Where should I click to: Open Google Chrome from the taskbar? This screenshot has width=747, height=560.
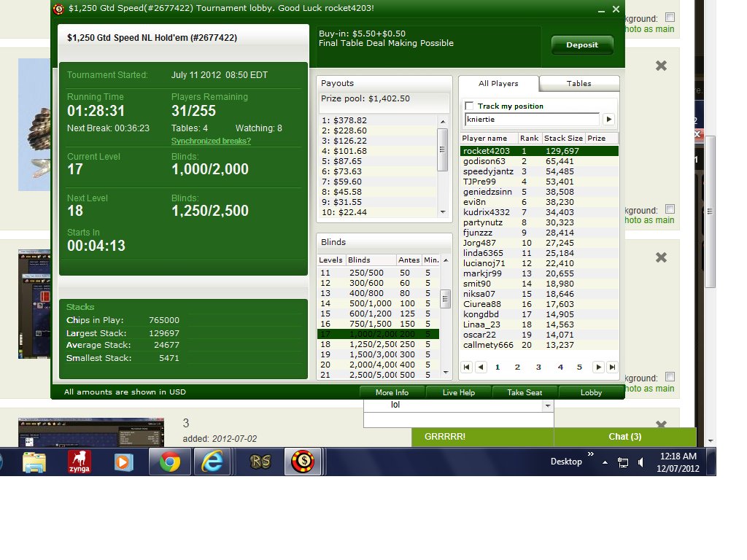pos(169,462)
